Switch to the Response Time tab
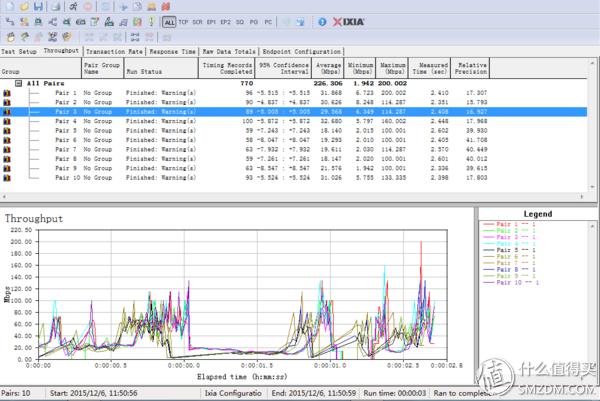This screenshot has height=401, width=600. [173, 50]
